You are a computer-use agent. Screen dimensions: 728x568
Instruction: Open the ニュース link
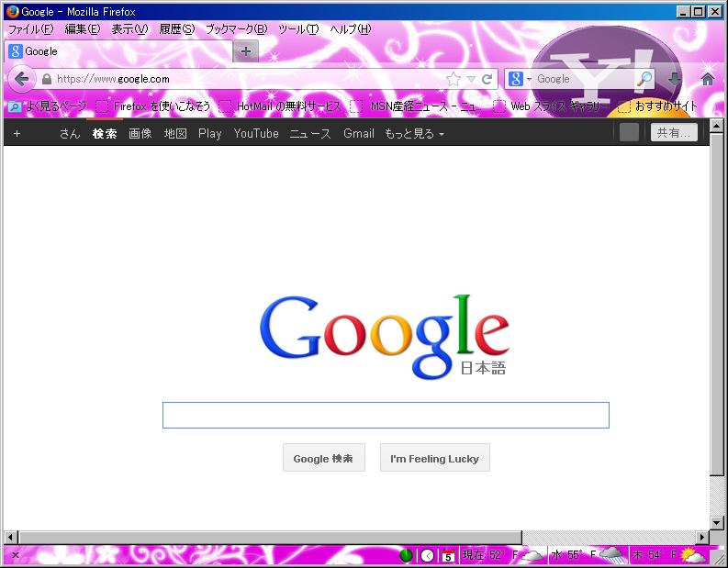[x=310, y=134]
